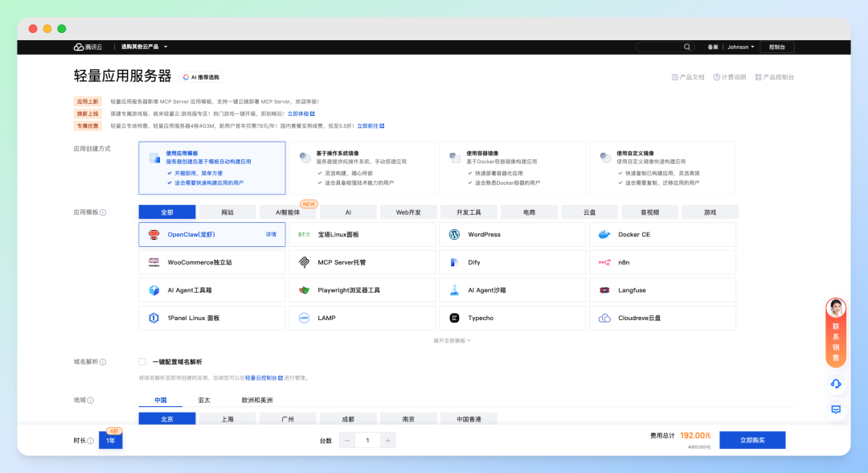The width and height of the screenshot is (868, 473).
Task: Click the 宝塔Linux面板 template icon
Action: pos(305,234)
